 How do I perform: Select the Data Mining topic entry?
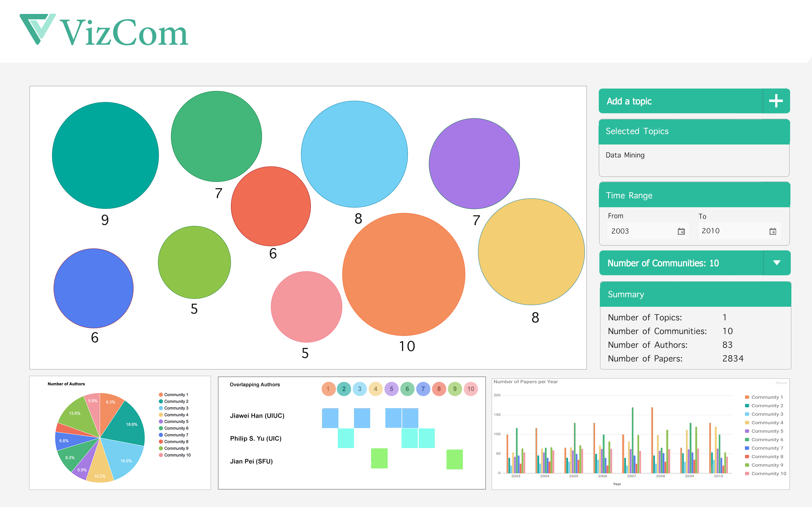[x=625, y=155]
